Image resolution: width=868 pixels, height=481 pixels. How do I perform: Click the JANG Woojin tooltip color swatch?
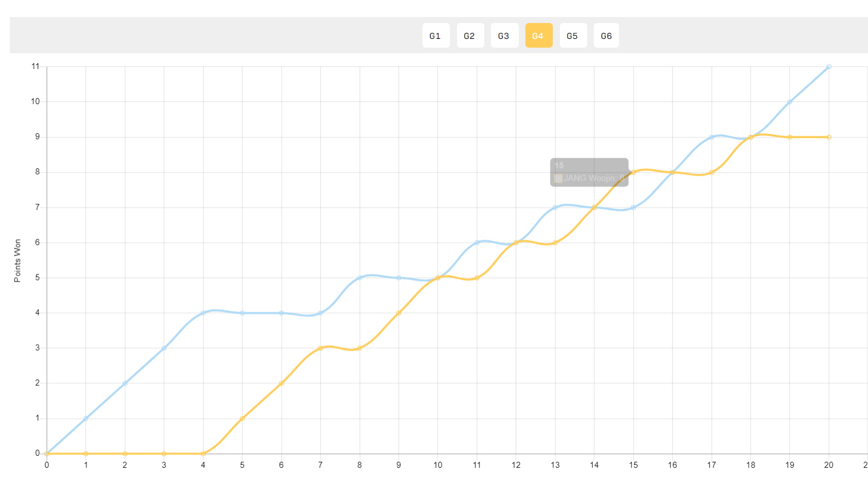click(558, 178)
